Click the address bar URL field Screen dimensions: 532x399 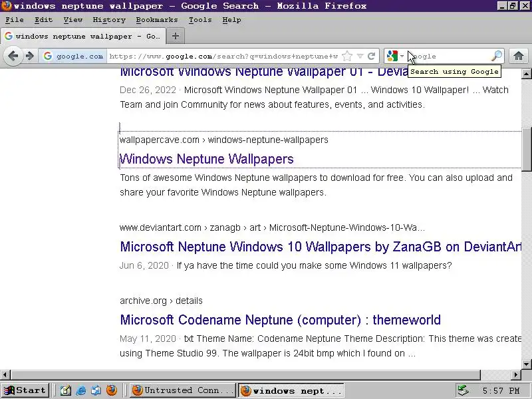224,57
